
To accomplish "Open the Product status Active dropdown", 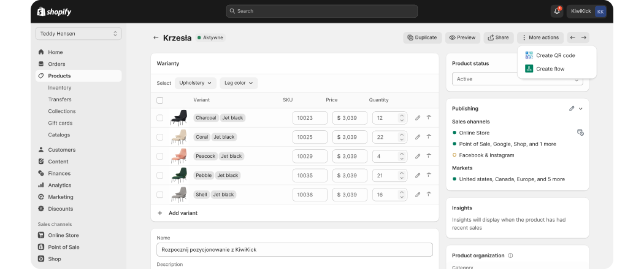I will pos(518,79).
